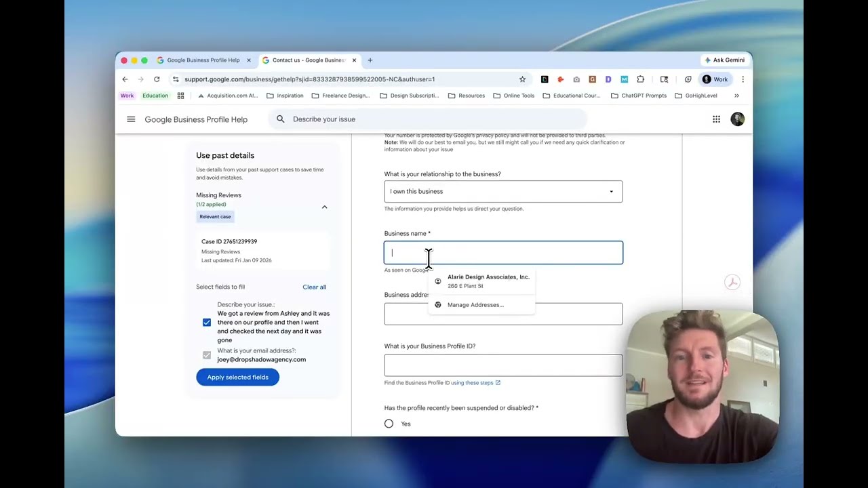Open the ChatGPT Prompts bookmarks folder
The width and height of the screenshot is (868, 488).
coord(639,96)
